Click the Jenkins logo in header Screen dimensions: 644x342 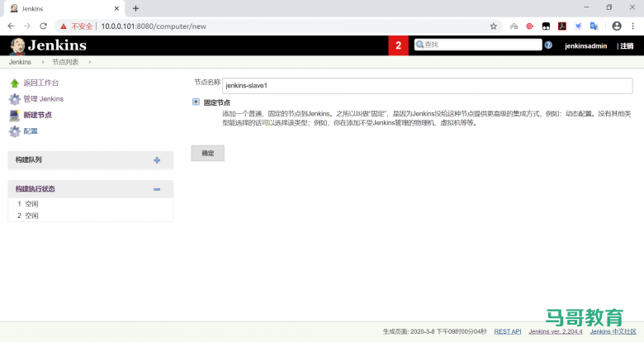click(48, 45)
